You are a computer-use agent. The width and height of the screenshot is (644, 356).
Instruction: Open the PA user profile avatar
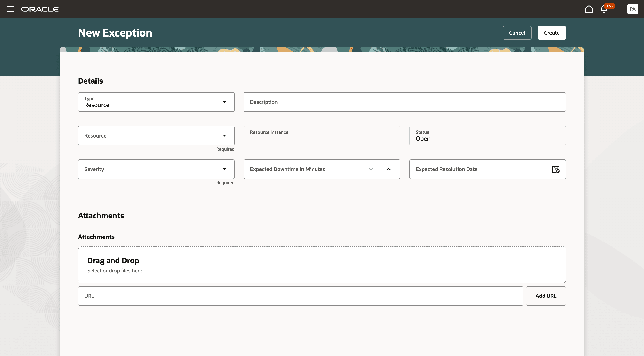[x=632, y=9]
